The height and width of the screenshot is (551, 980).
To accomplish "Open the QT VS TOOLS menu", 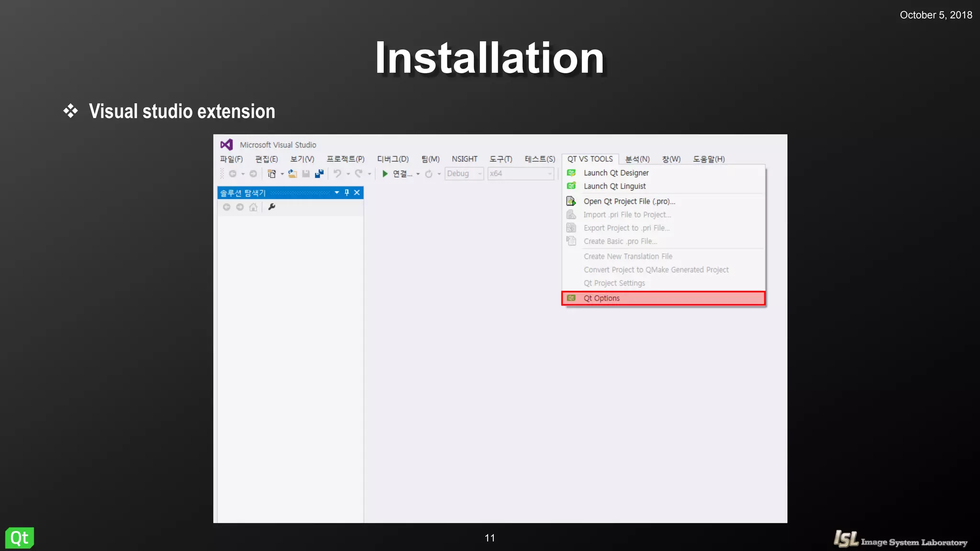I will 590,159.
